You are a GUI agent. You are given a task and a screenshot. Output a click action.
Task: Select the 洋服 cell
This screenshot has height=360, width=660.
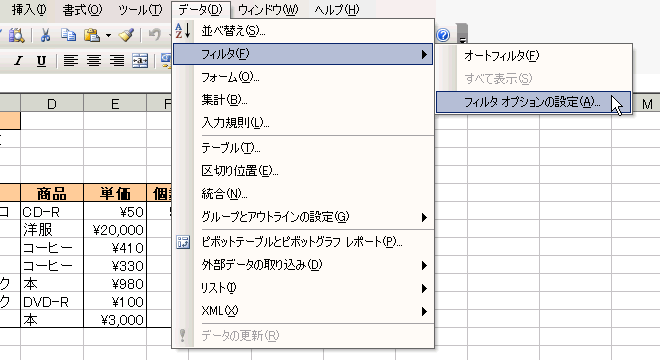[52, 229]
